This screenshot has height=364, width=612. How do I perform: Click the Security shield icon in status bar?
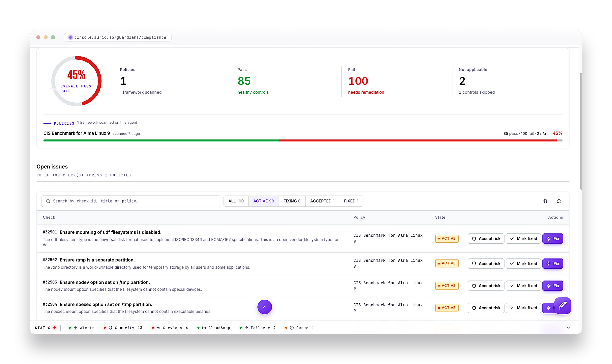pyautogui.click(x=110, y=328)
